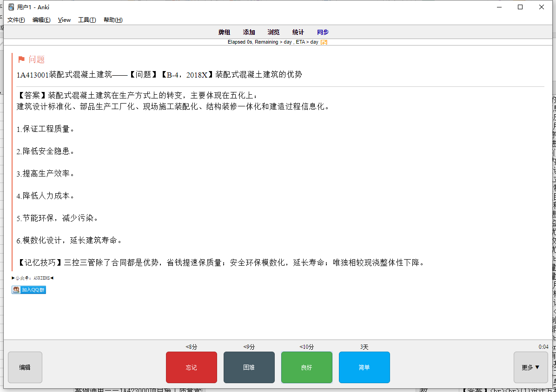Viewport: 556px width, 392px height.
Task: Click the 3天 interval label
Action: 364,347
